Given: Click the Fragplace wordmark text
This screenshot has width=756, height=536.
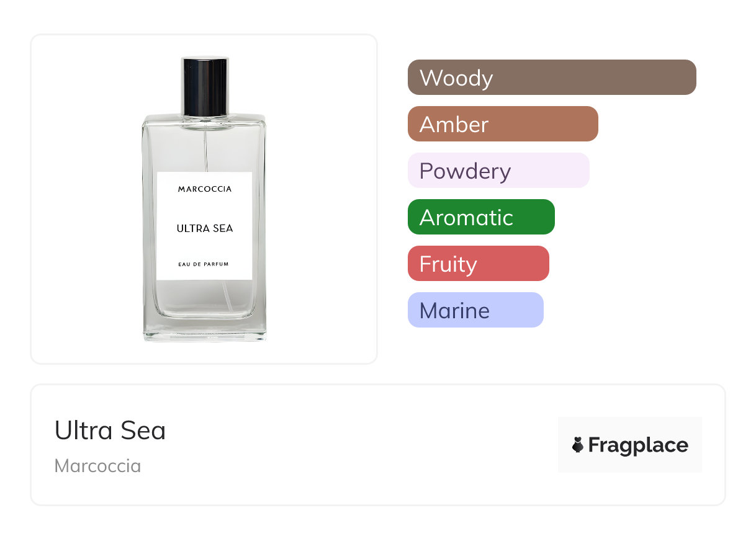Looking at the screenshot, I should click(637, 445).
